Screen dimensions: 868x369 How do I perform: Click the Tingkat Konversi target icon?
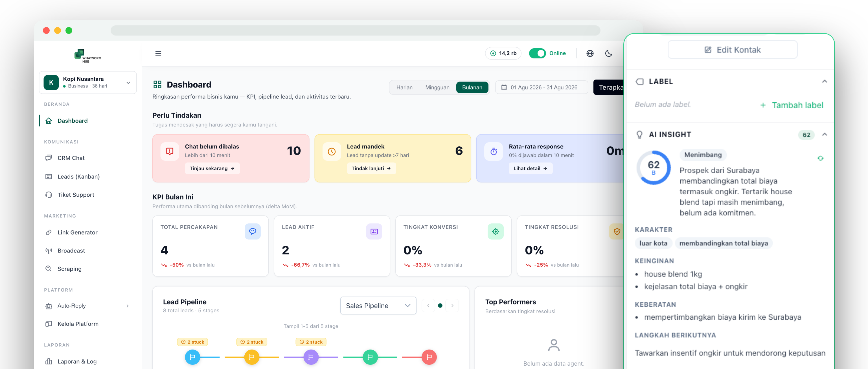495,231
